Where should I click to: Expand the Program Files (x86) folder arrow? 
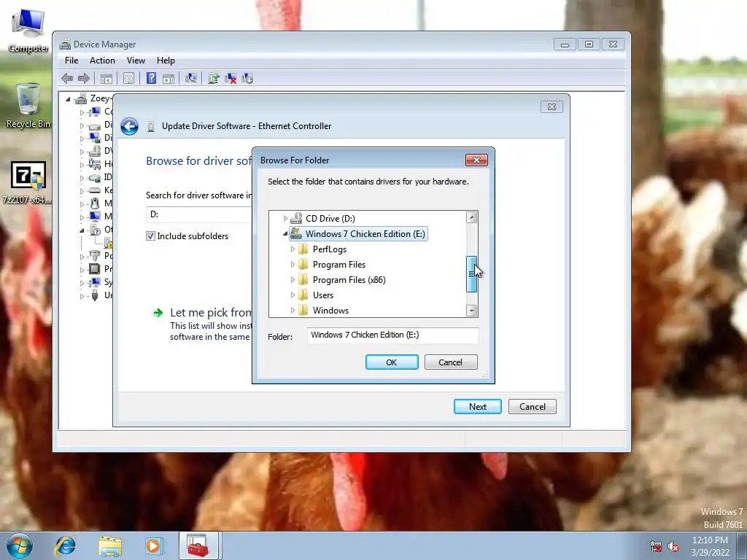[x=293, y=279]
